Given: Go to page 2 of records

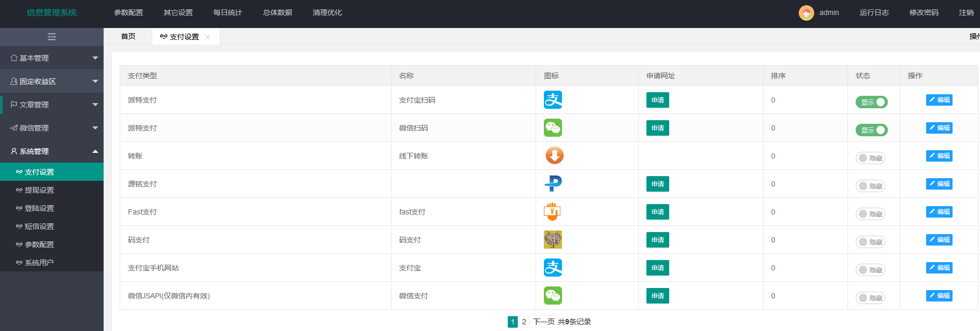Looking at the screenshot, I should [524, 322].
